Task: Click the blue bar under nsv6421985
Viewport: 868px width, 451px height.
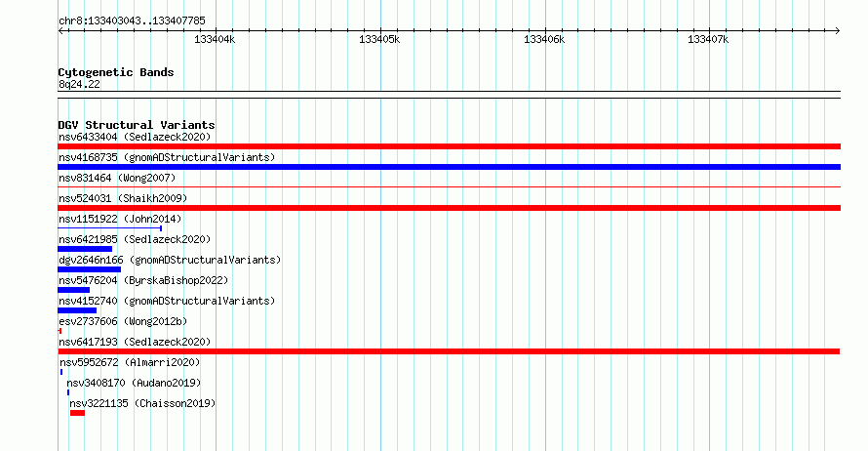Action: click(85, 249)
